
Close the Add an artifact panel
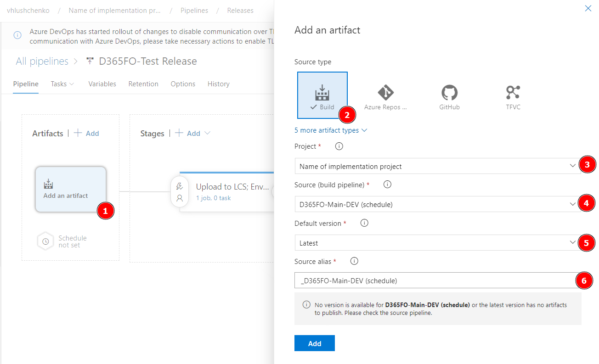(x=588, y=8)
